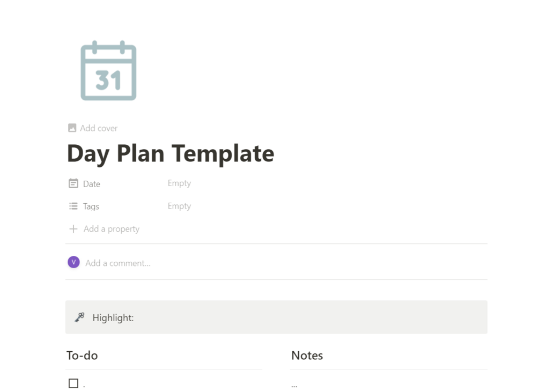The width and height of the screenshot is (539, 392).
Task: Select the Notes heading
Action: pos(307,355)
